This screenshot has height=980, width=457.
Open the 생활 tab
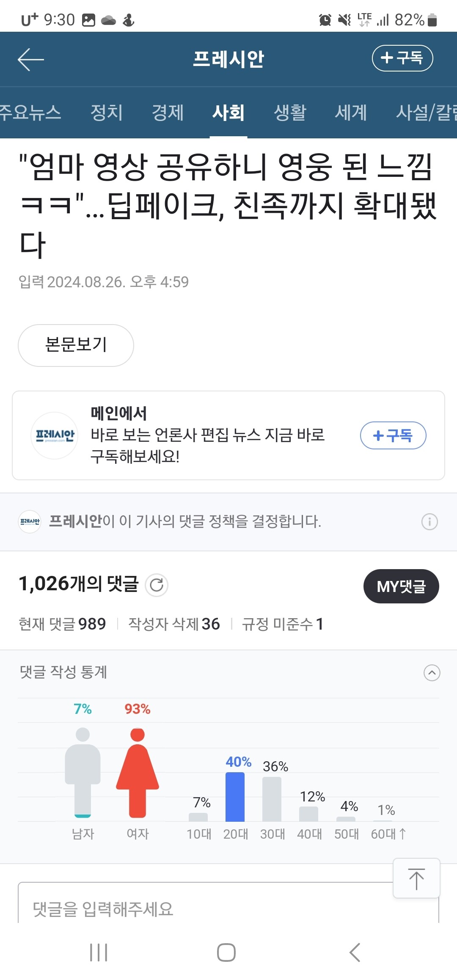tap(290, 113)
